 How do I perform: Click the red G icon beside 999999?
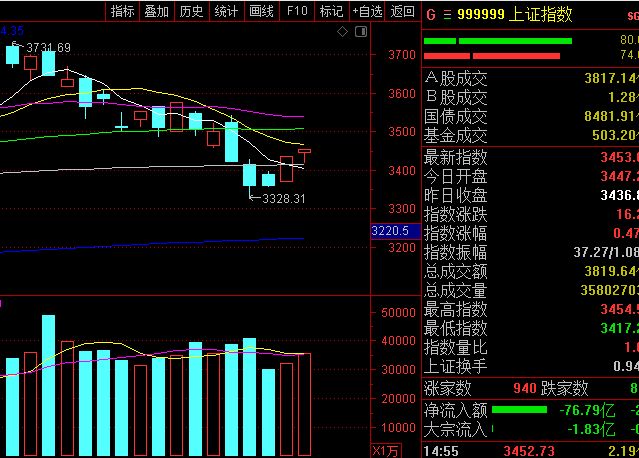click(431, 15)
